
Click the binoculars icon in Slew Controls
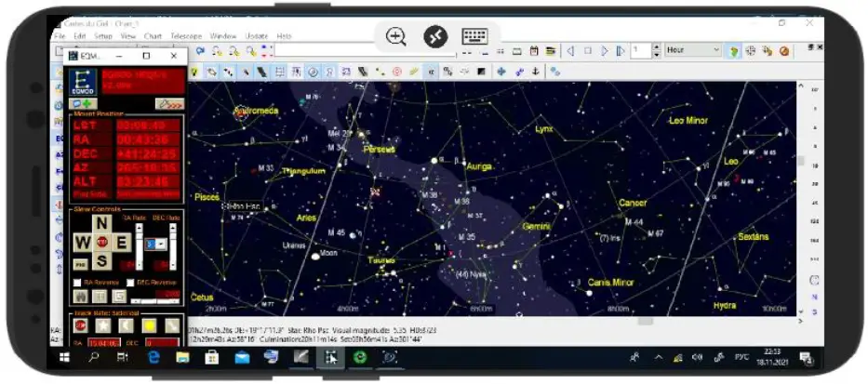pos(80,297)
